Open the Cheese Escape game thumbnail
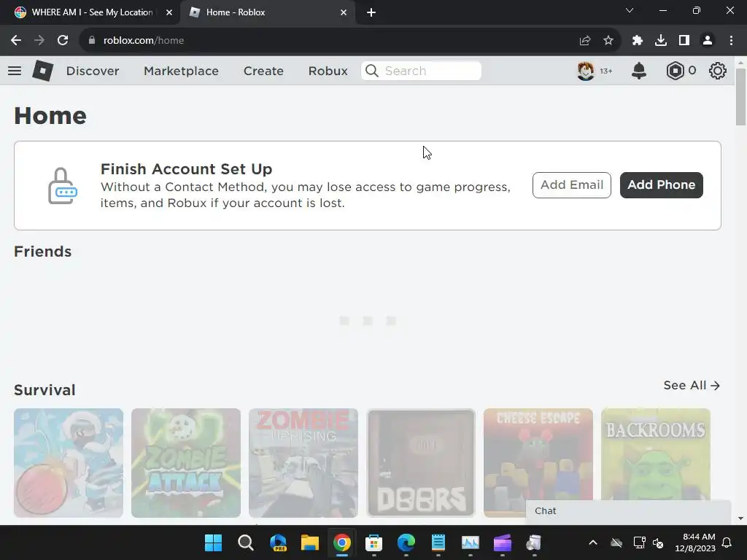Image resolution: width=747 pixels, height=560 pixels. click(x=538, y=463)
